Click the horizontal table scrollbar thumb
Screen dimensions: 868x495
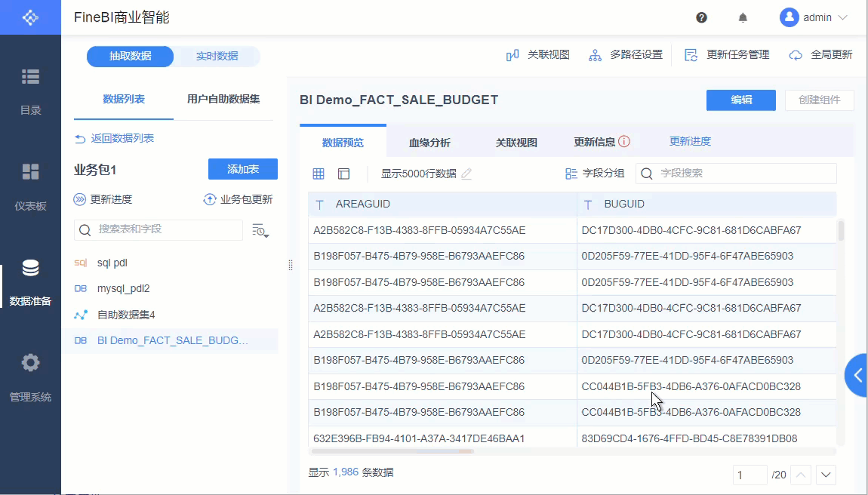(391, 451)
